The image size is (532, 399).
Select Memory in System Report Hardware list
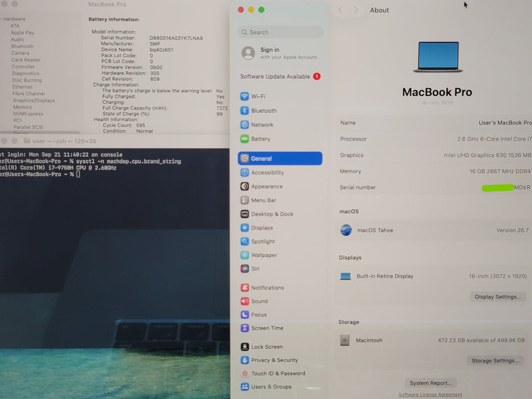(x=22, y=107)
